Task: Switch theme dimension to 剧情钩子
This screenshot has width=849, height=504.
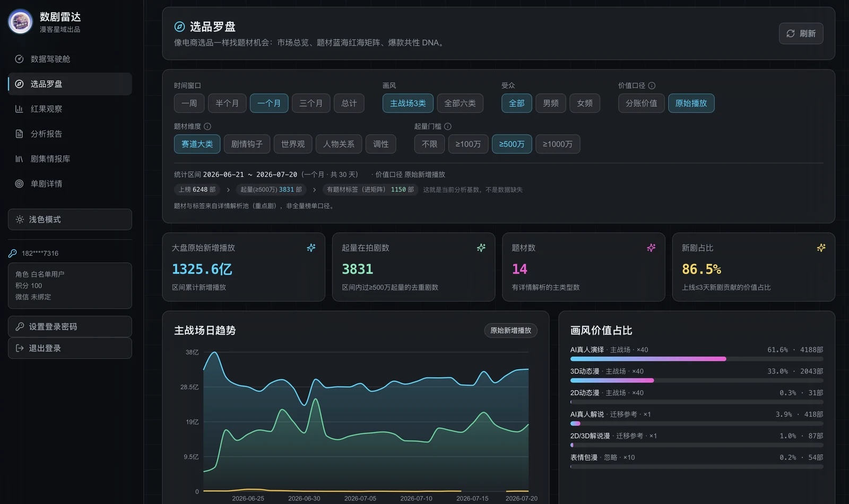Action: [247, 144]
